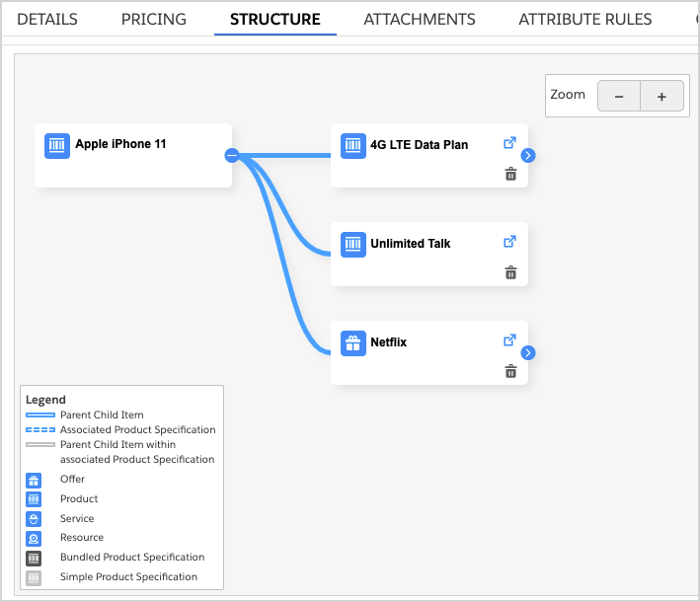The height and width of the screenshot is (602, 700).
Task: Expand the Netflix node children
Action: (527, 352)
